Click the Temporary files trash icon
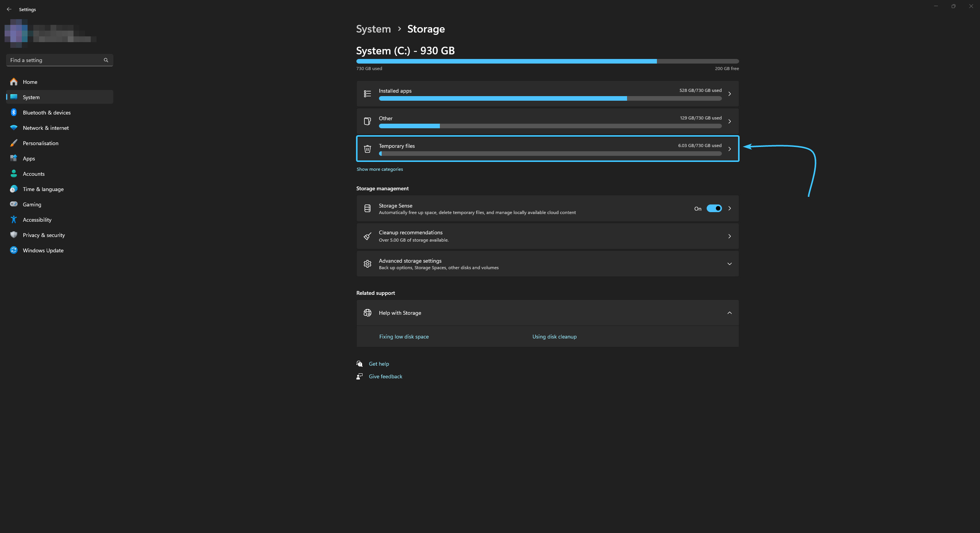This screenshot has height=533, width=980. [367, 149]
